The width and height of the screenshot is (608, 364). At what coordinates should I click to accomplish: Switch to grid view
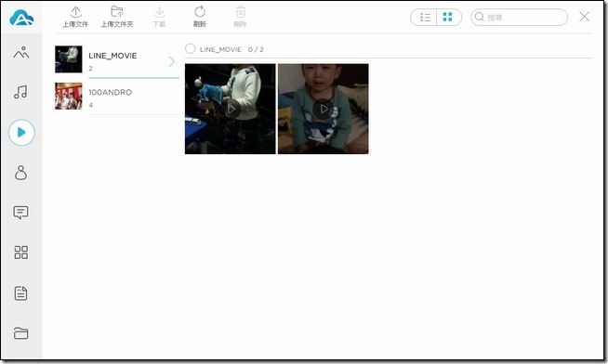[x=448, y=18]
